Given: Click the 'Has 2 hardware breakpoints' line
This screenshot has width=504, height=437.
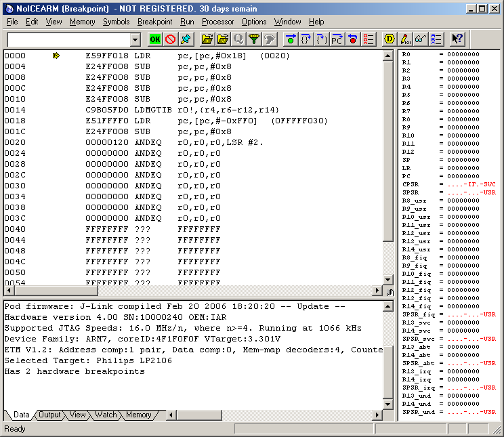Looking at the screenshot, I should pos(75,371).
